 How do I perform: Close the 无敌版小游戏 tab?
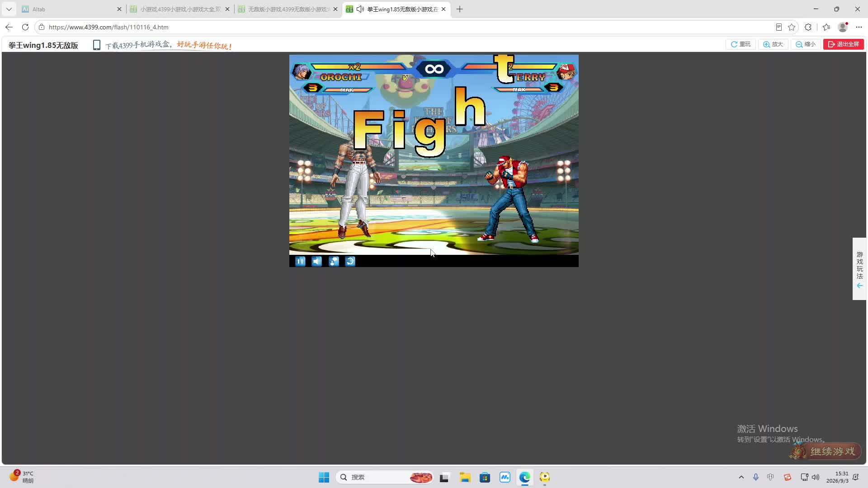tap(335, 9)
